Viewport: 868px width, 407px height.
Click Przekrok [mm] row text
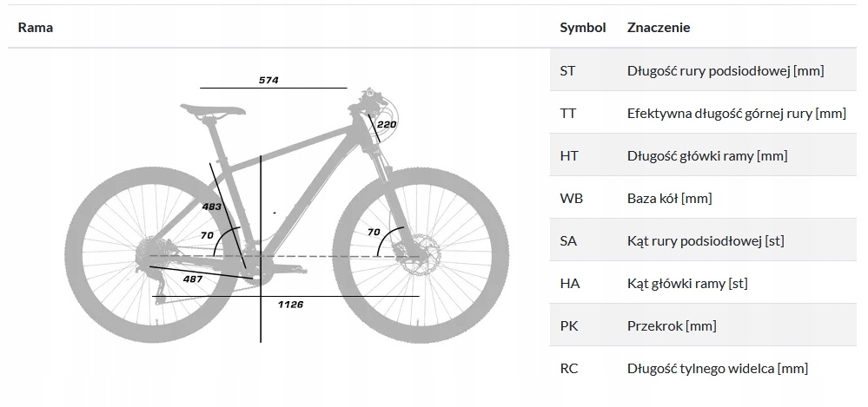(672, 325)
